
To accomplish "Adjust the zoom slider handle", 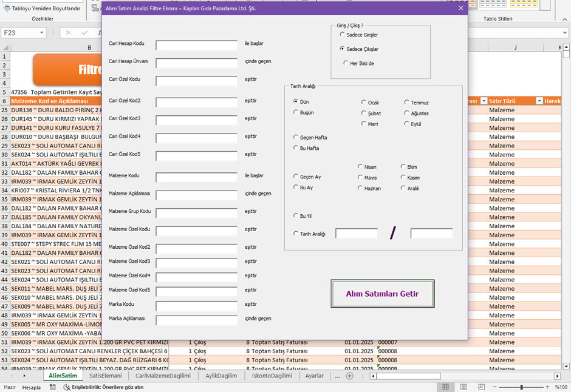I will pyautogui.click(x=521, y=387).
